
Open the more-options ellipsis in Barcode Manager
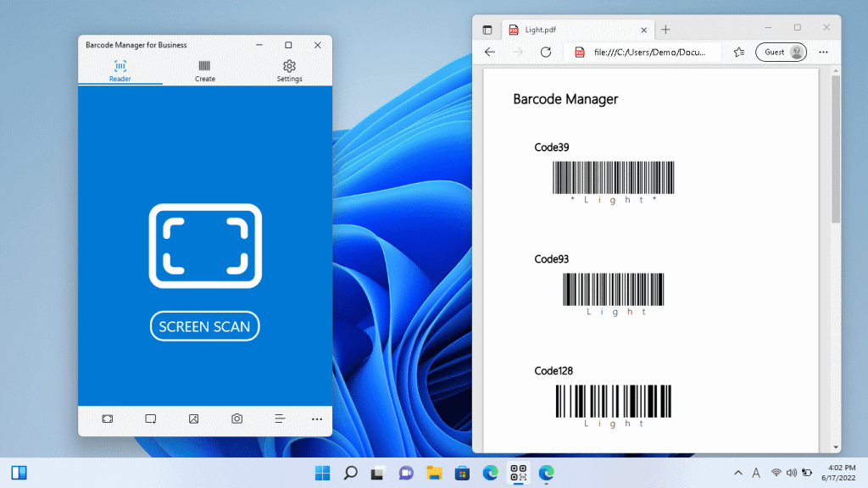(x=317, y=419)
